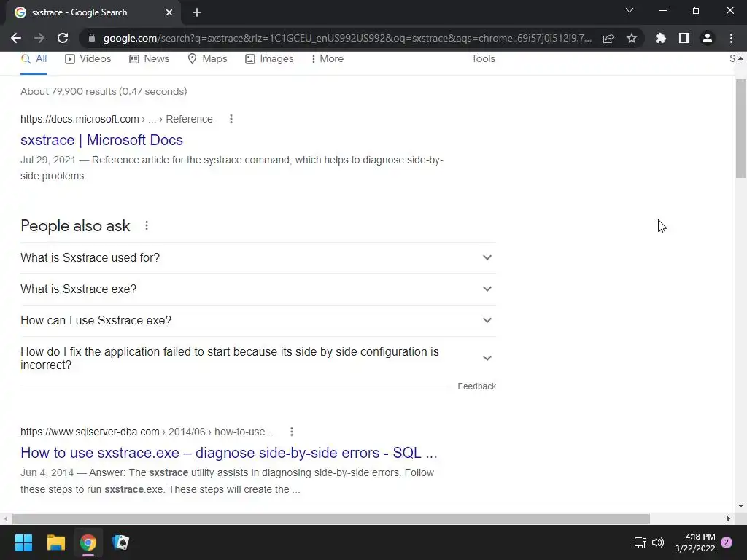Select the All search tab

click(x=34, y=59)
